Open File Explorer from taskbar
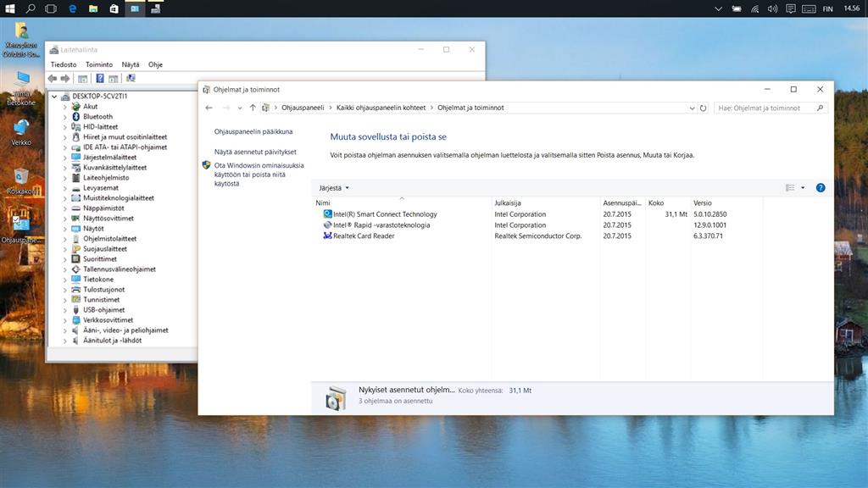This screenshot has width=868, height=488. [93, 8]
